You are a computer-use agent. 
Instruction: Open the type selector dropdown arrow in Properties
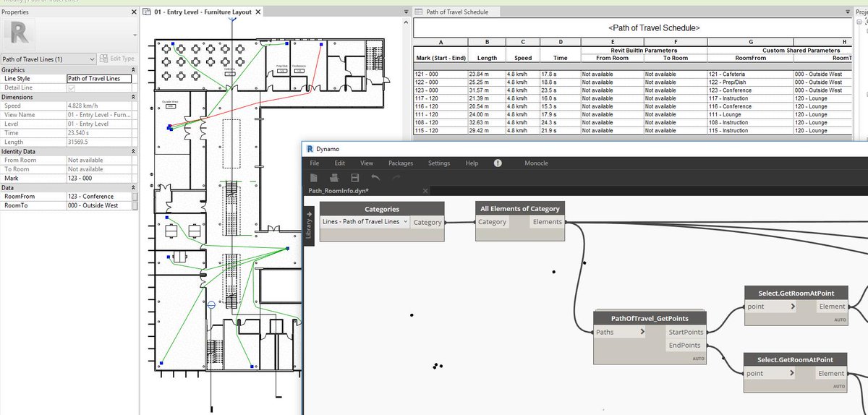135,35
